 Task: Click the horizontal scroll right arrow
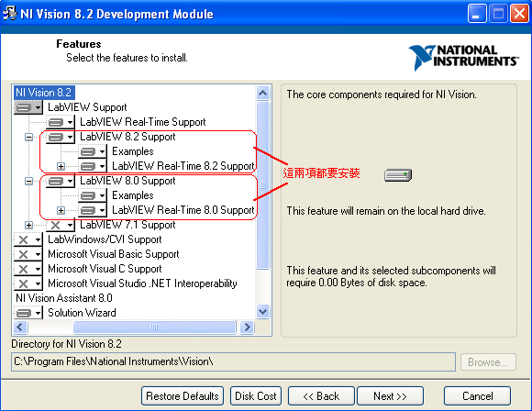click(247, 328)
